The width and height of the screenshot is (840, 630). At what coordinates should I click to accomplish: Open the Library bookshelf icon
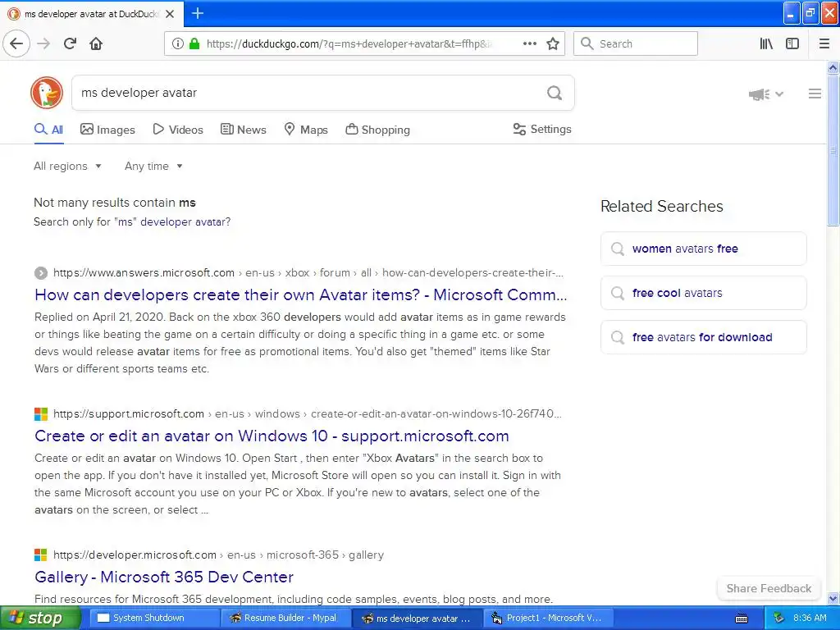(766, 43)
